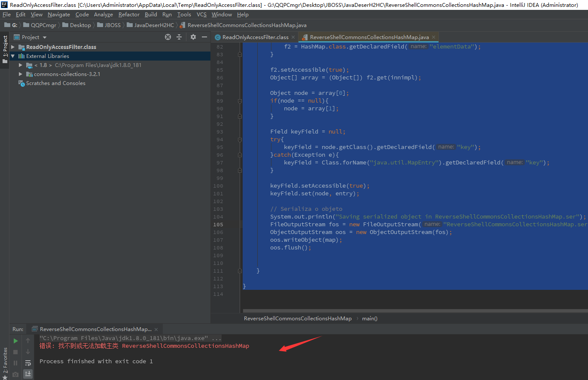Open the Help menu
The width and height of the screenshot is (588, 380).
coord(243,15)
